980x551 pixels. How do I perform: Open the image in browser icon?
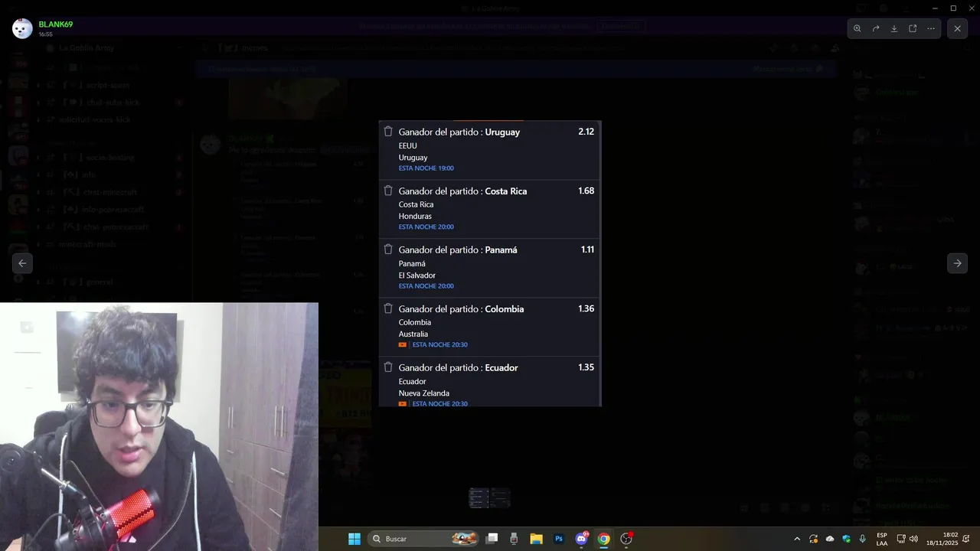tap(913, 28)
